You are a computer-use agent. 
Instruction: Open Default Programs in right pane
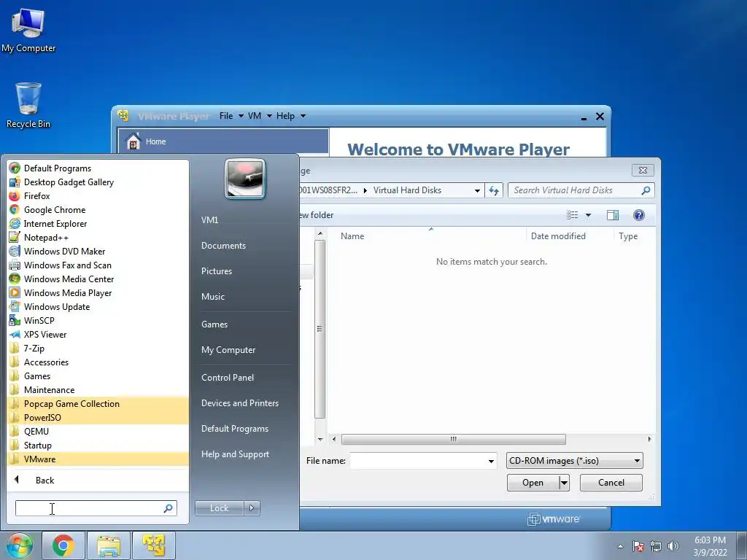coord(234,429)
